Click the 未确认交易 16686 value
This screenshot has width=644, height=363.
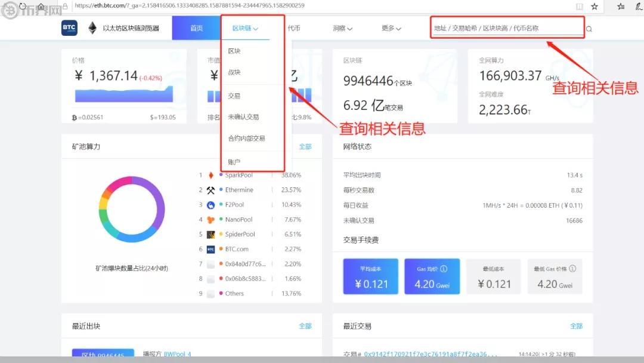(x=574, y=221)
